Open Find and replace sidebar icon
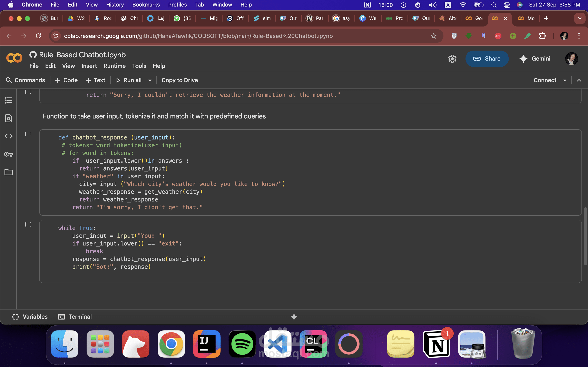Screen dimensions: 588x367 point(9,118)
